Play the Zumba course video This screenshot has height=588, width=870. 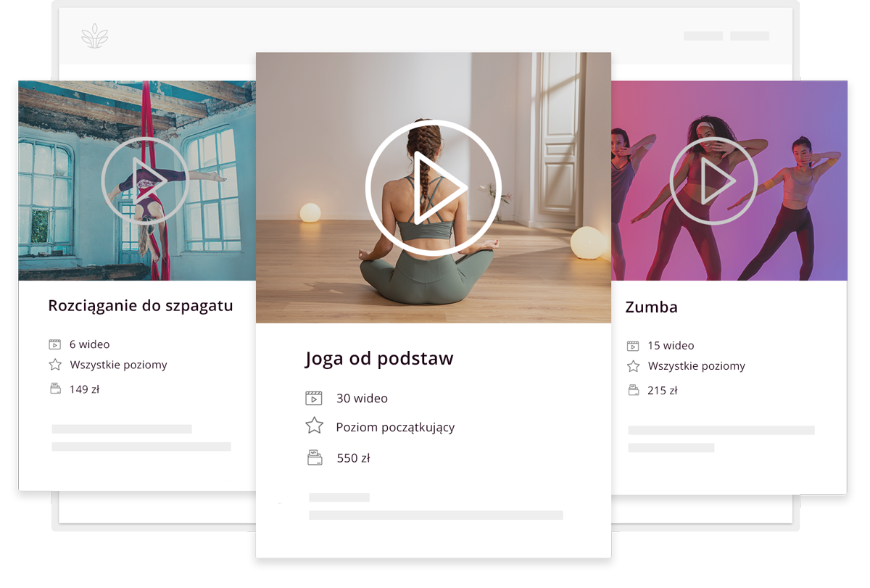713,181
